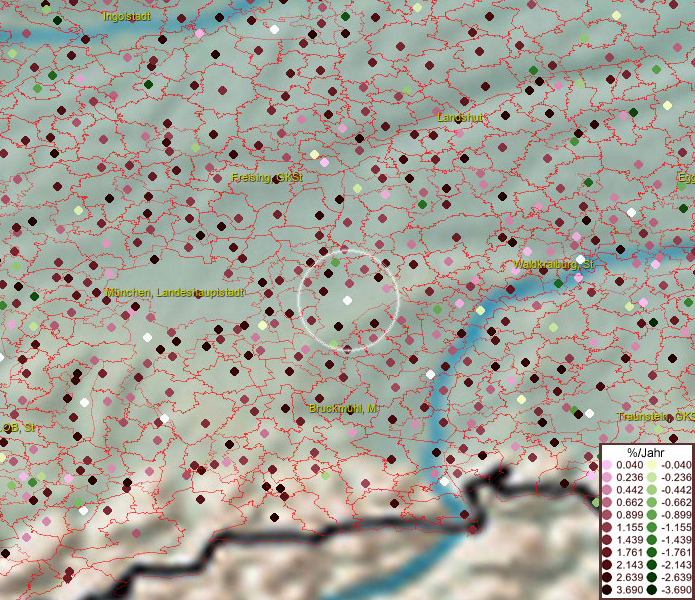Select the pink swatch for 0.040
This screenshot has height=600, width=695.
(607, 465)
